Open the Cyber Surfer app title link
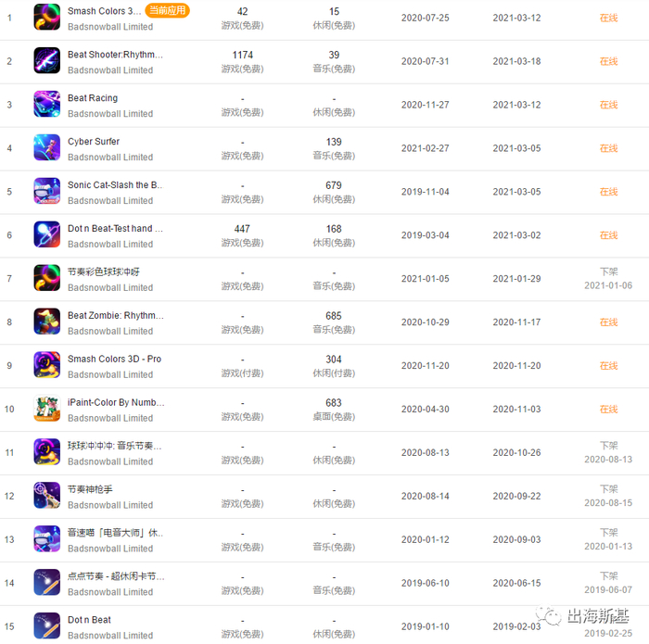The width and height of the screenshot is (649, 644). 94,142
